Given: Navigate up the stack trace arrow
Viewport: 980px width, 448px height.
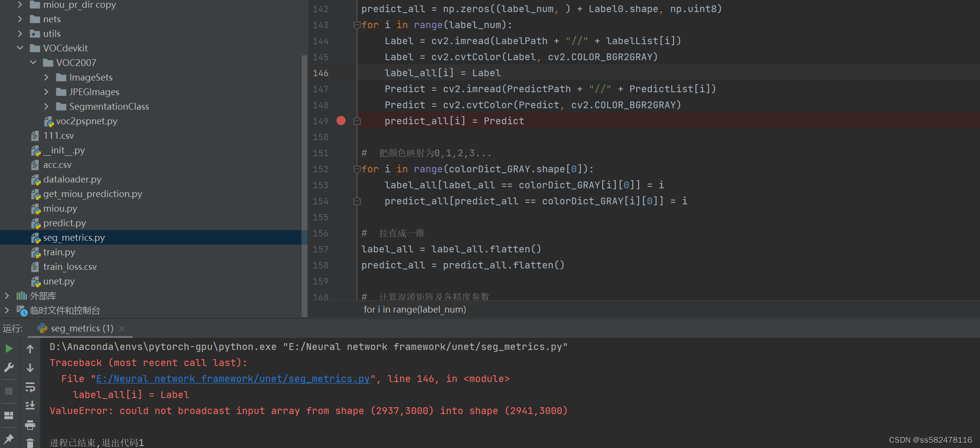Looking at the screenshot, I should [30, 348].
